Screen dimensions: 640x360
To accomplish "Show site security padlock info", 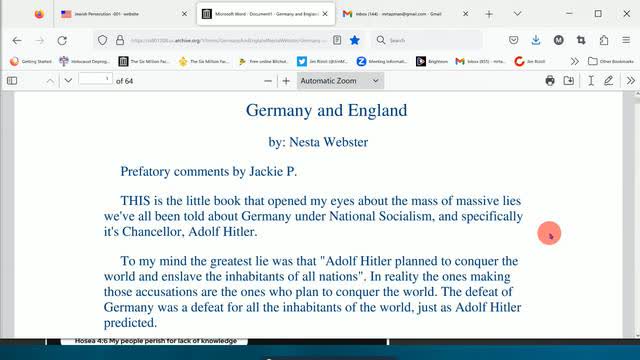I will point(120,40).
